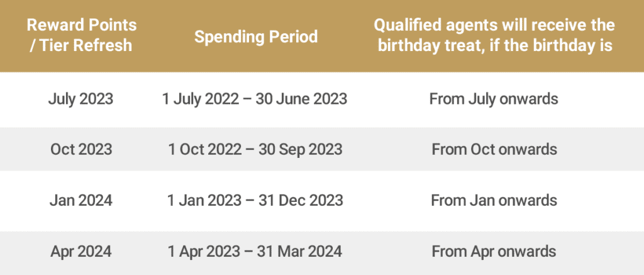Select '1 Apr 2023 – 31 Mar 2024' cell
The width and height of the screenshot is (644, 275).
pos(255,251)
